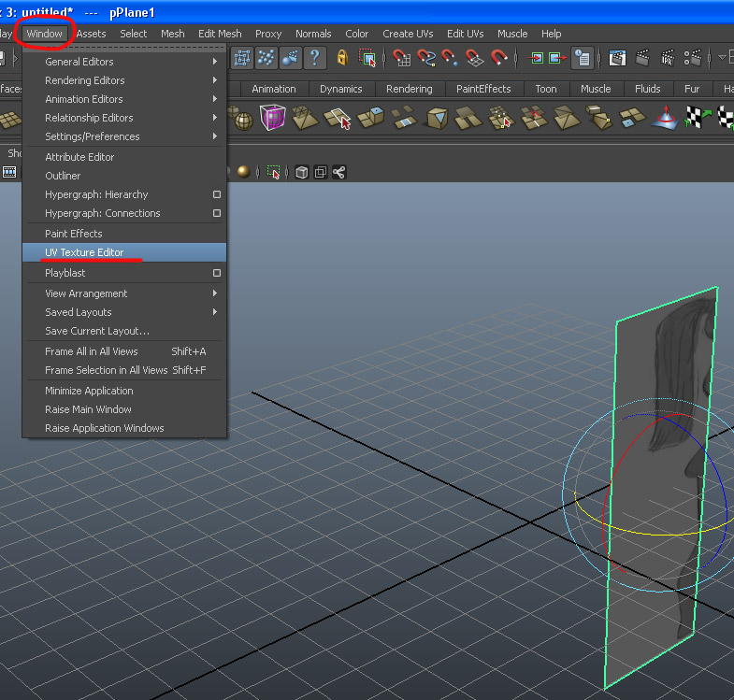Open Hypergraph: Connections options box

point(217,213)
